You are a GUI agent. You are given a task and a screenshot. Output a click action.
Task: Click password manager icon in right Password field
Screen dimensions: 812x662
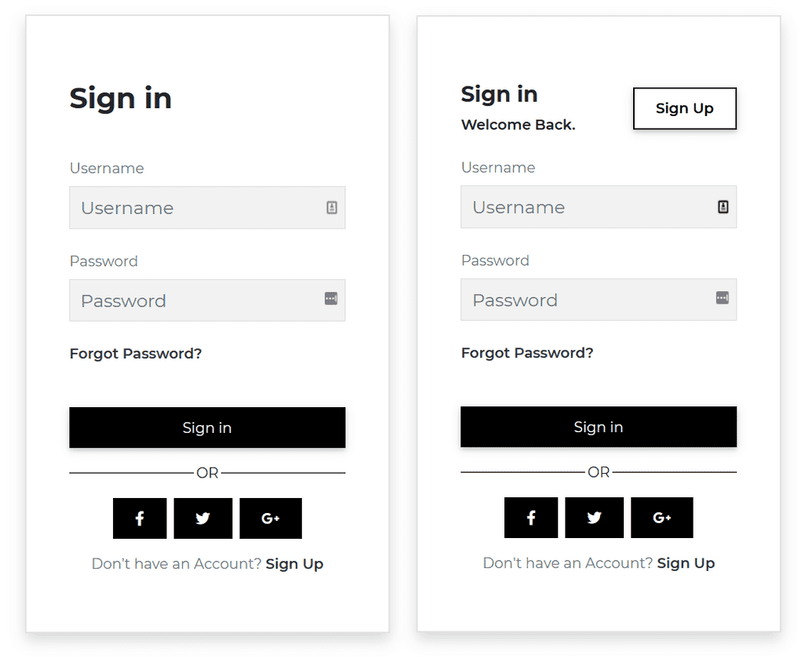(x=723, y=298)
